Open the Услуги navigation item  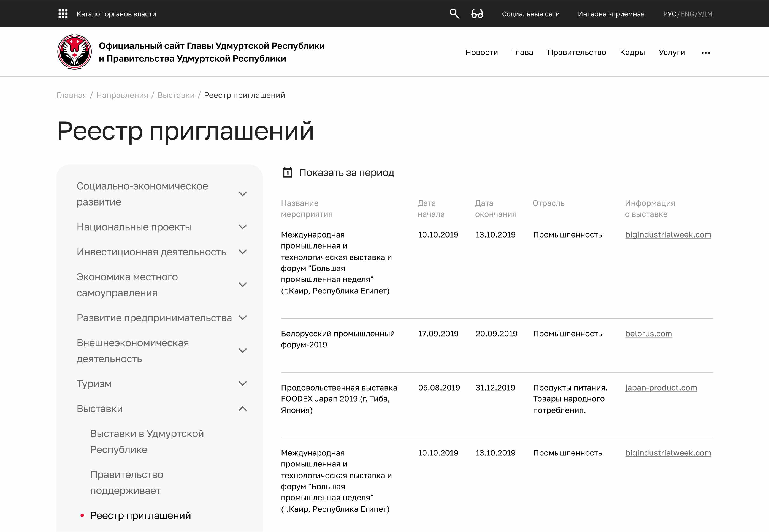tap(671, 52)
